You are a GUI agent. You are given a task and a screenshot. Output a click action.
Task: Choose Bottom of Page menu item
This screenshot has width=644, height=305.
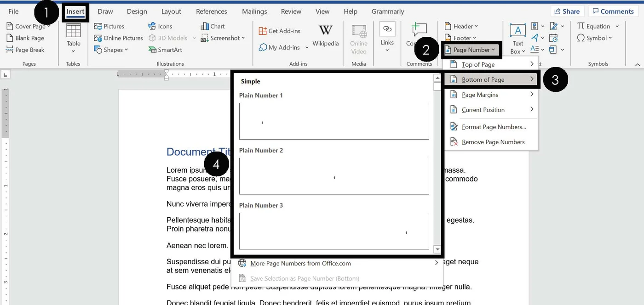(491, 79)
